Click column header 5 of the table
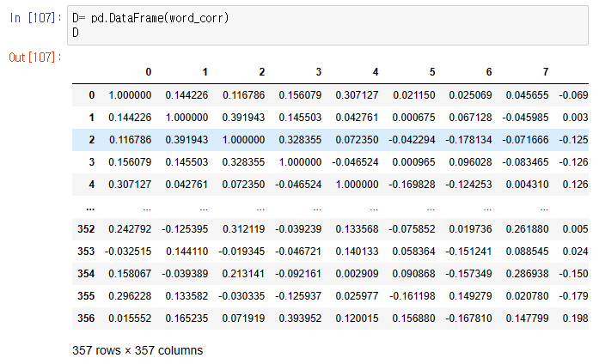The height and width of the screenshot is (364, 599). click(431, 72)
